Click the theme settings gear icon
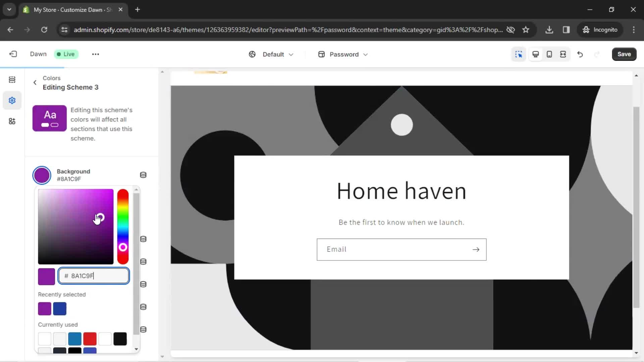 [12, 100]
